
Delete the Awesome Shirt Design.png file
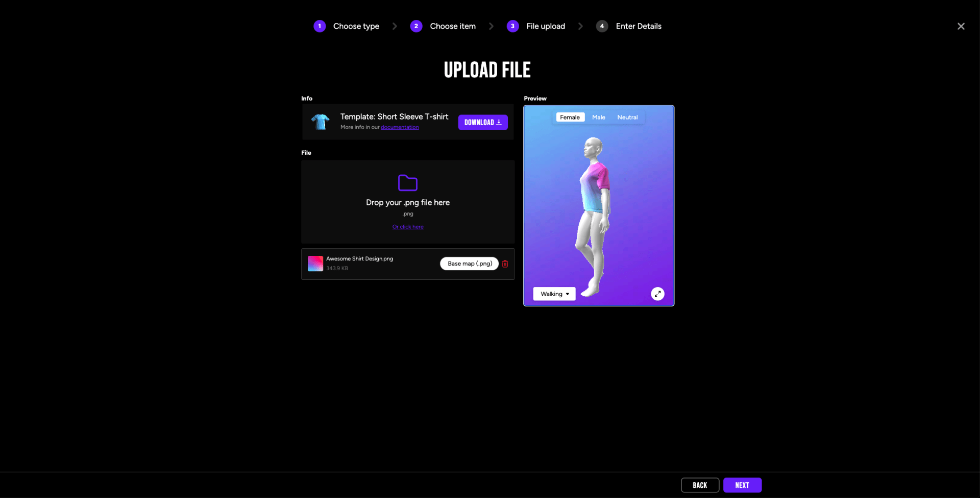505,264
